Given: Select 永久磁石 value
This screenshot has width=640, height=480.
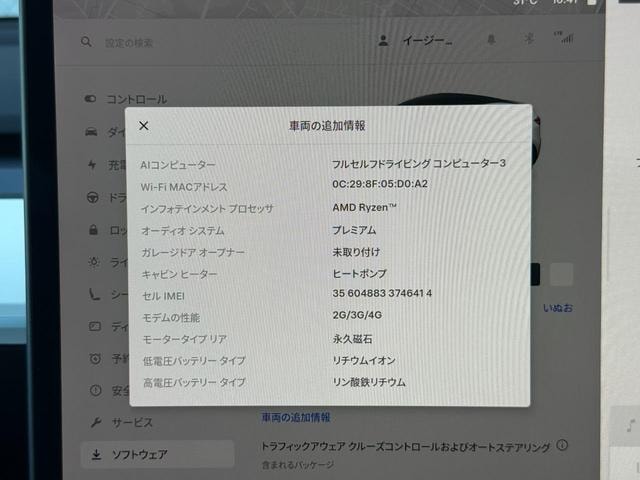Looking at the screenshot, I should [353, 338].
